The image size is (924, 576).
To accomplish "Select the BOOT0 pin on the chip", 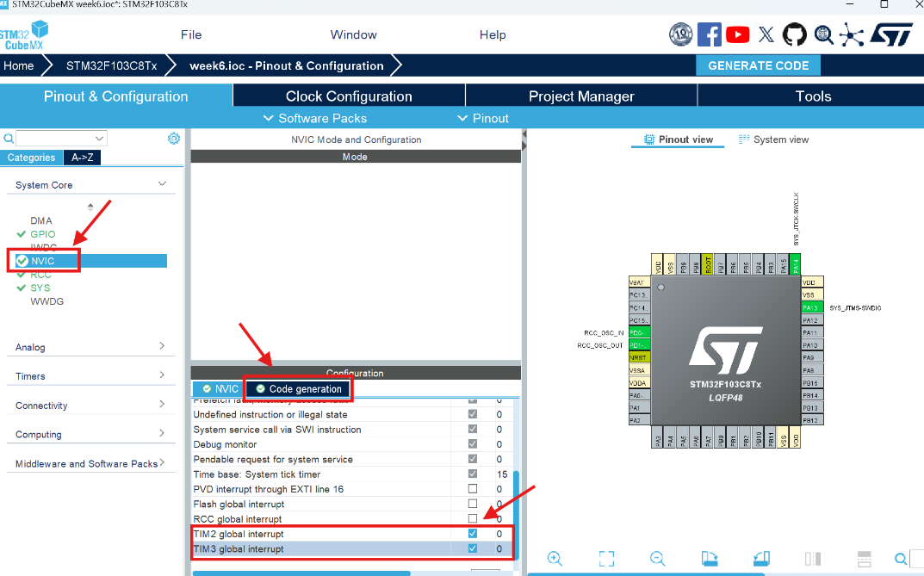I will click(708, 264).
